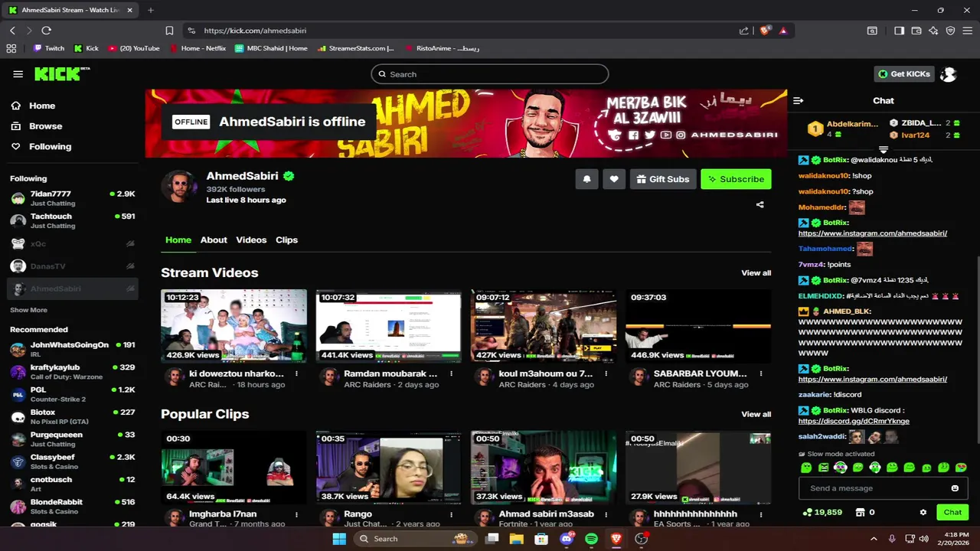Show hidden system tray icons
Image resolution: width=980 pixels, height=551 pixels.
[x=874, y=539]
